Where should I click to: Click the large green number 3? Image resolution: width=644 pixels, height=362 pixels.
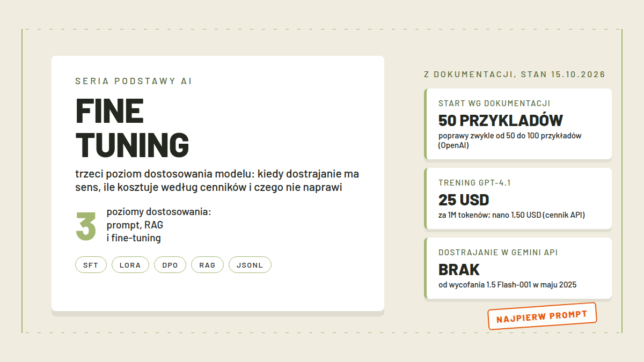pyautogui.click(x=86, y=226)
